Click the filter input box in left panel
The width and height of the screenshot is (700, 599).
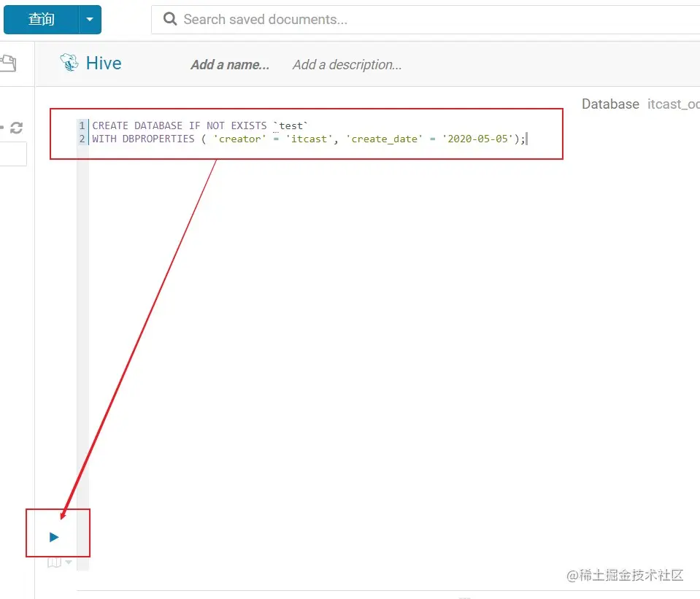tap(12, 154)
